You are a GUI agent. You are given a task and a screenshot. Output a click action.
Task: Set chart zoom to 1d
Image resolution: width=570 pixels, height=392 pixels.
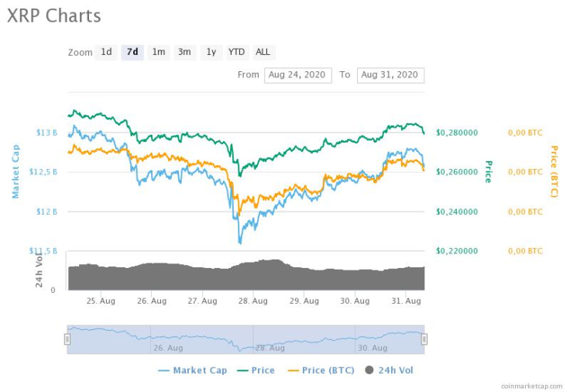106,53
